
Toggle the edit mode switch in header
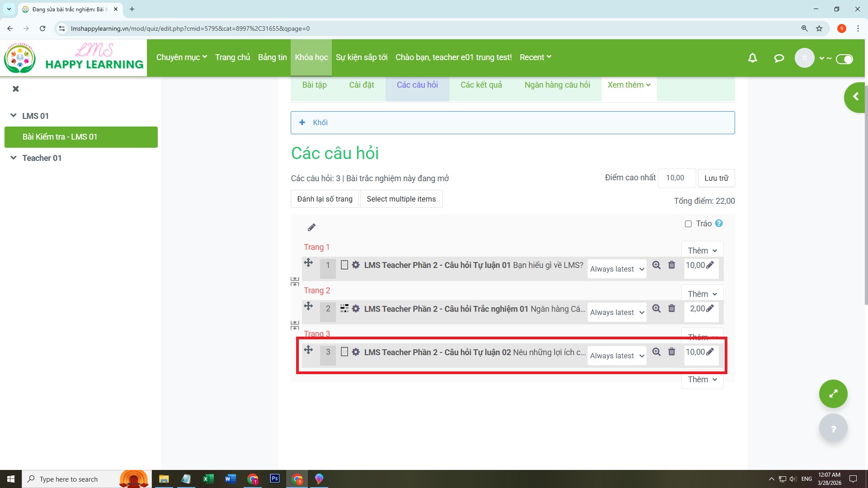844,59
